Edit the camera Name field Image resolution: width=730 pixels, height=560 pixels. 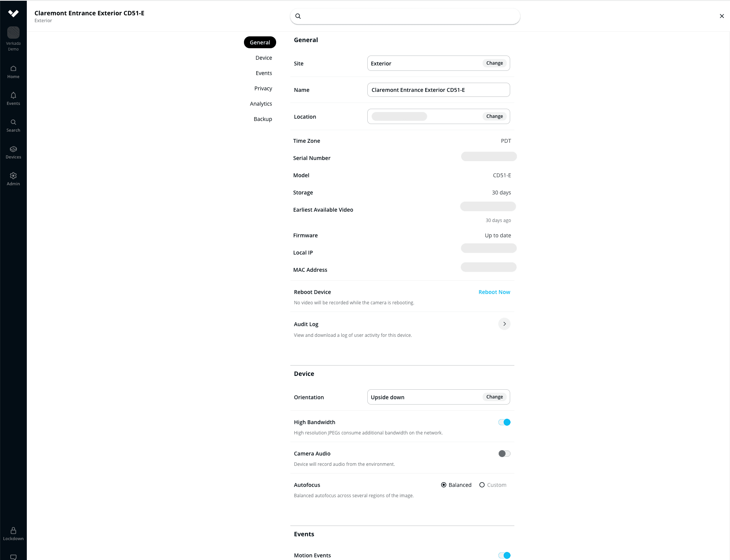tap(438, 90)
